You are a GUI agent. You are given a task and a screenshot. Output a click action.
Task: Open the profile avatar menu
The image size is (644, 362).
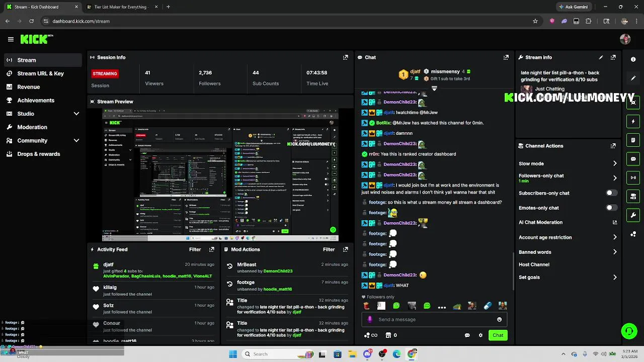[625, 39]
